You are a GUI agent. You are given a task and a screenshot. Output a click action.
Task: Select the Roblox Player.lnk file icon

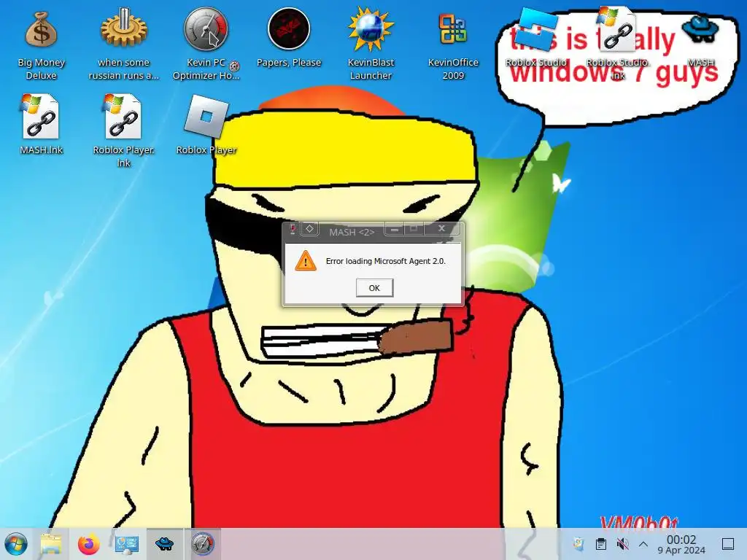(x=123, y=131)
